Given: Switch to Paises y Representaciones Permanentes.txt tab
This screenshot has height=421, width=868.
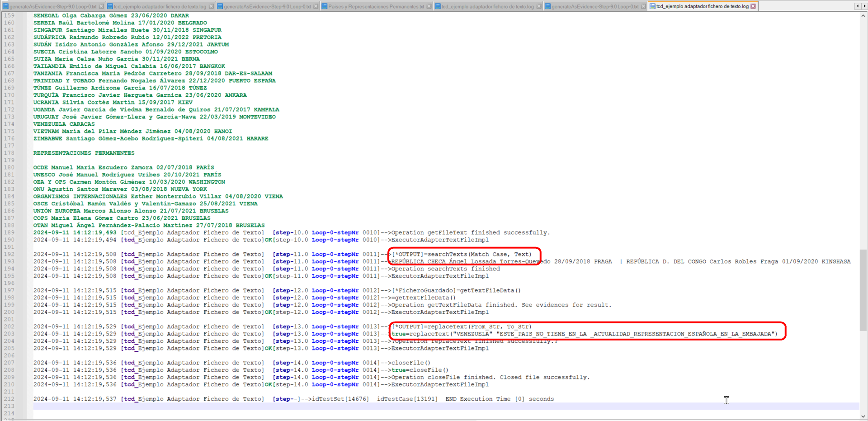Looking at the screenshot, I should pos(376,6).
